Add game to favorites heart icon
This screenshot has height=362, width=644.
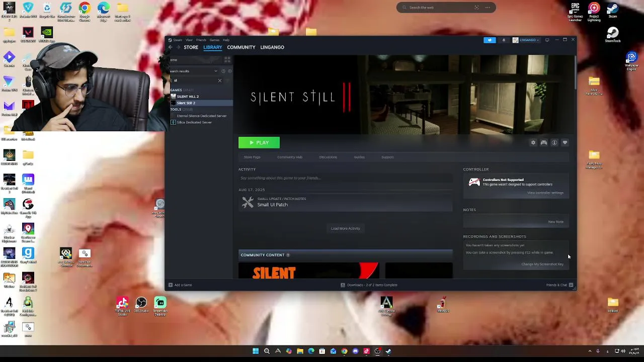[x=565, y=143]
